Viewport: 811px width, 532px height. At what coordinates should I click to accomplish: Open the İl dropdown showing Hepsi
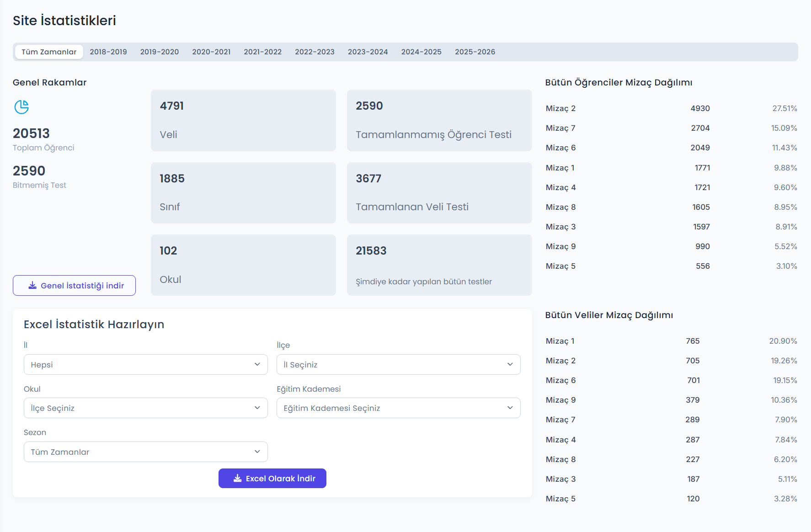145,364
